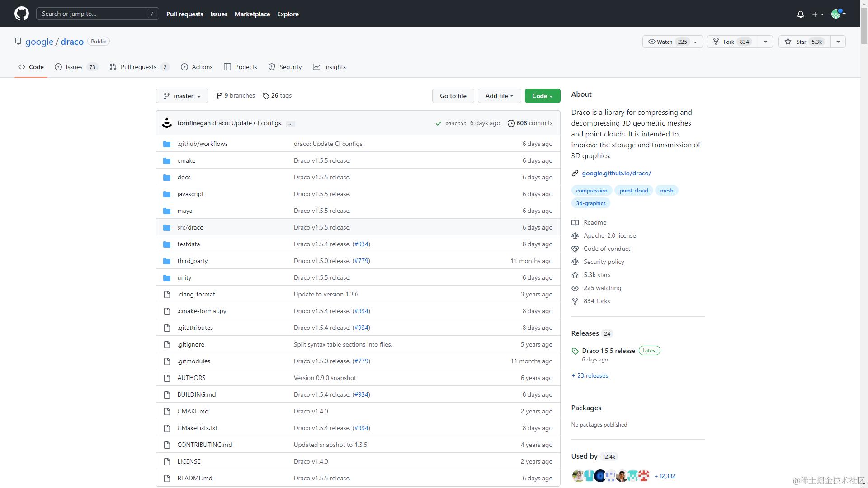Click Go to file button
This screenshot has height=488, width=868.
click(453, 96)
